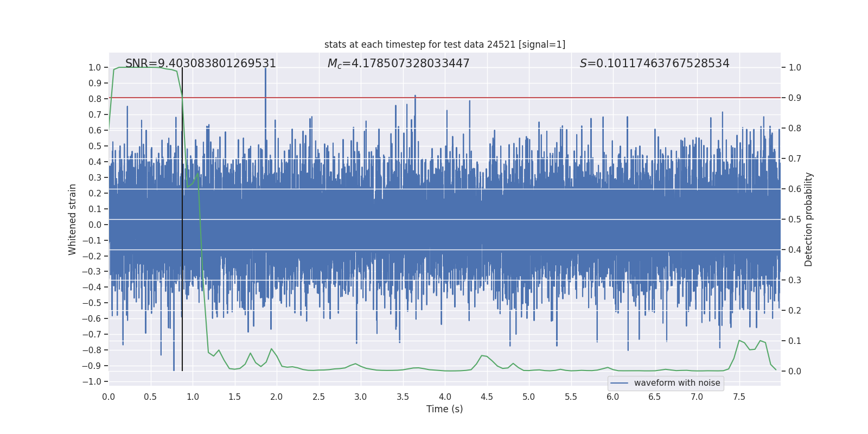868x434 pixels.
Task: Click the green curve's bump near 7.5 seconds
Action: point(739,341)
